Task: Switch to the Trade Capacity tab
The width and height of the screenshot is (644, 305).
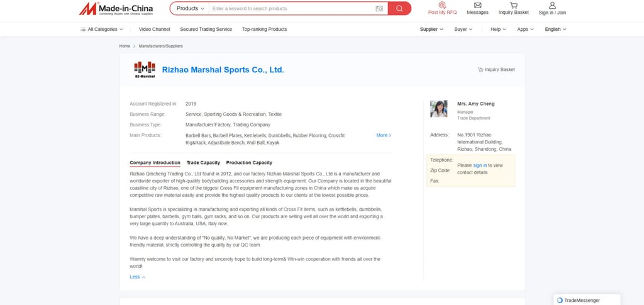Action: pos(203,162)
